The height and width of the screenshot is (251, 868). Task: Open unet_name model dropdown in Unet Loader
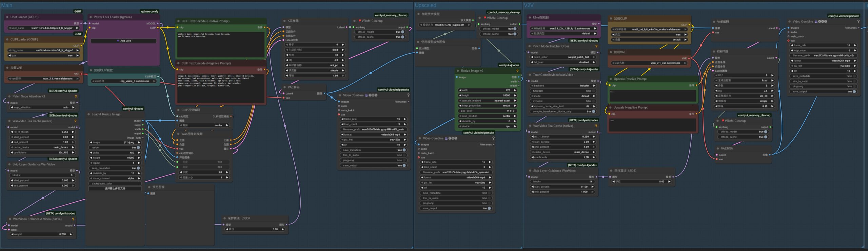tap(43, 28)
